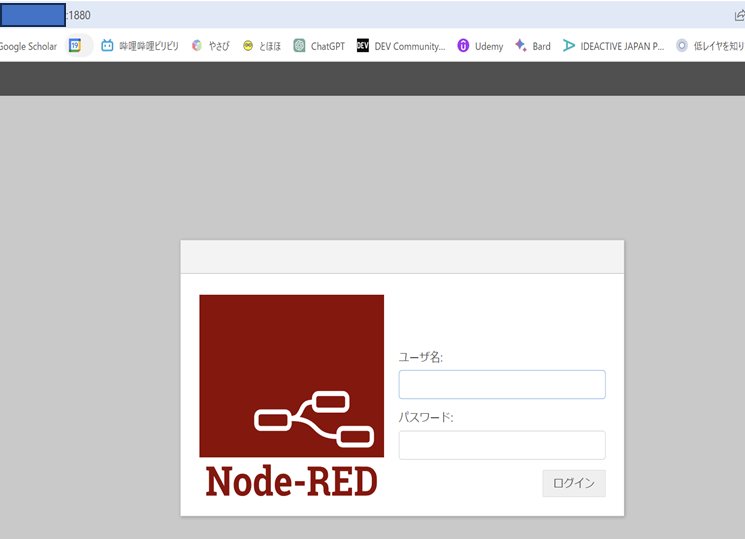
Task: Click the share icon in address bar
Action: [739, 16]
